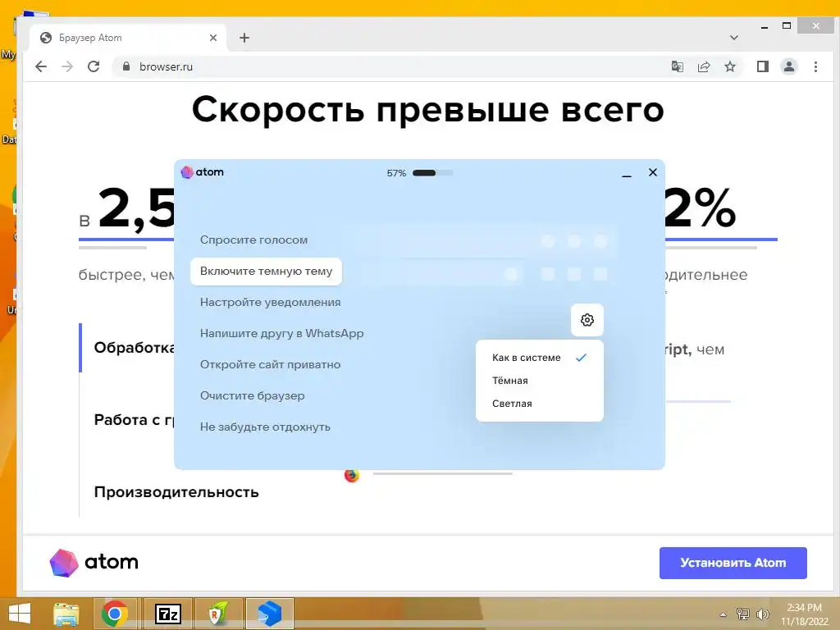Open volume speaker icon in tray
Image resolution: width=840 pixels, height=630 pixels.
point(762,614)
